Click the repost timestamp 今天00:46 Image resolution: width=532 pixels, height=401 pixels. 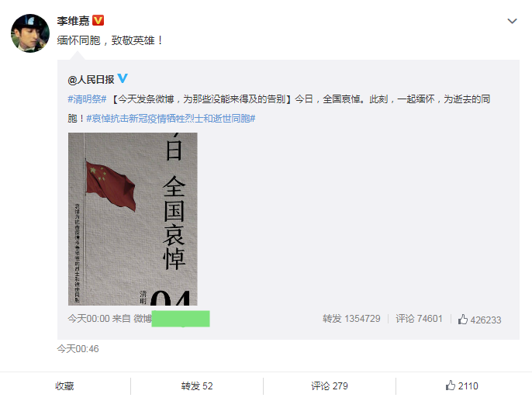(78, 349)
